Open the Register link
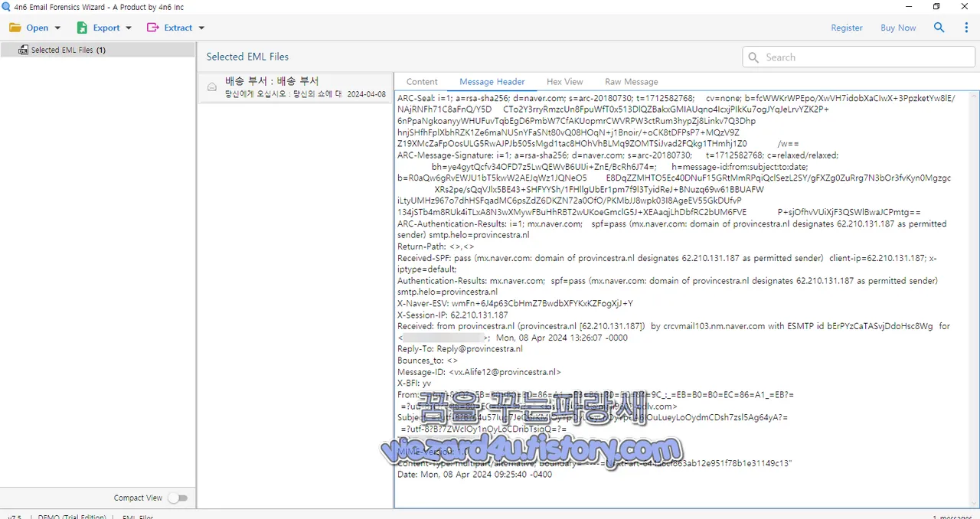The image size is (980, 519). coord(847,28)
